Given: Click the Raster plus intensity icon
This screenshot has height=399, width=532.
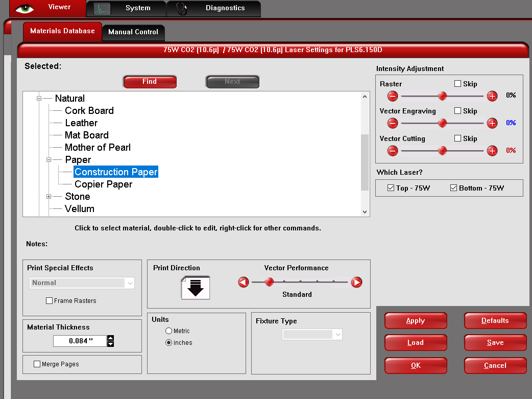Looking at the screenshot, I should (x=492, y=96).
